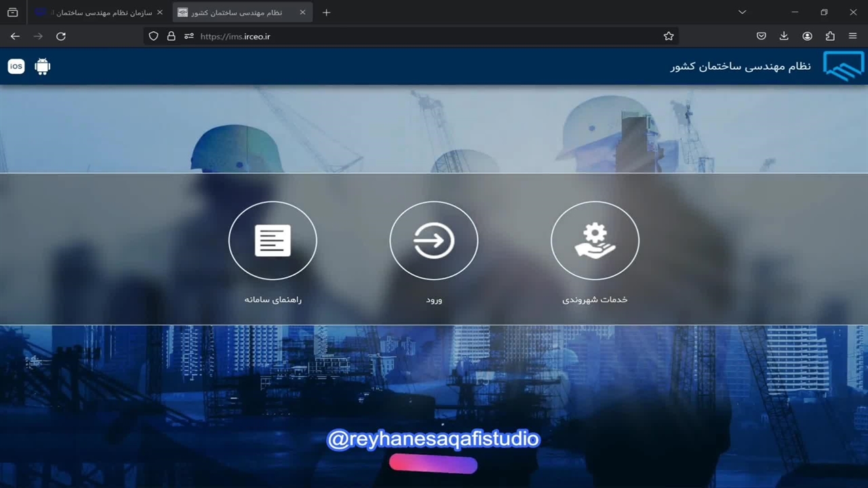
Task: Open a new browser tab
Action: tap(326, 12)
